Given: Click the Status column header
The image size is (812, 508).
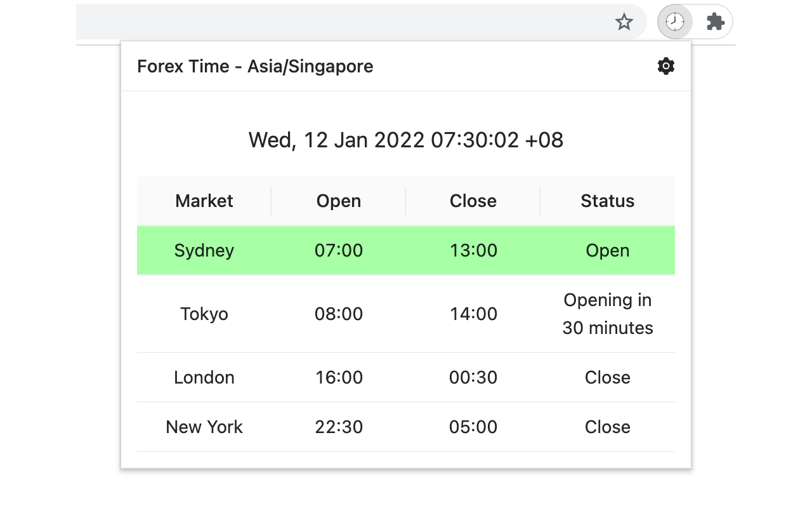Looking at the screenshot, I should [607, 201].
